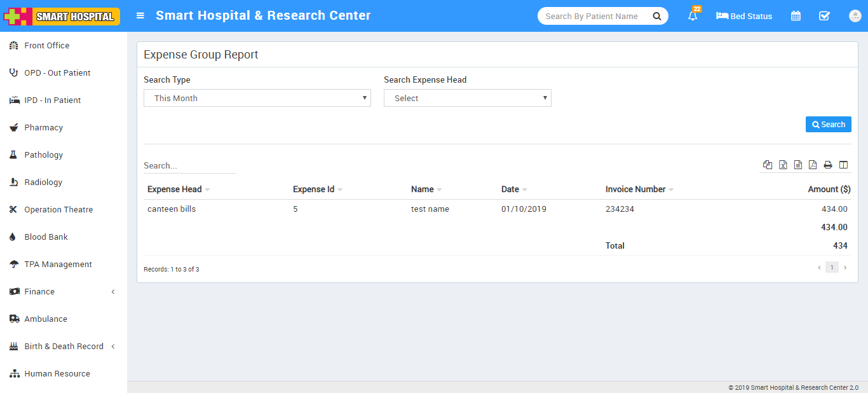
Task: Go to Blood Bank menu item
Action: pyautogui.click(x=46, y=237)
